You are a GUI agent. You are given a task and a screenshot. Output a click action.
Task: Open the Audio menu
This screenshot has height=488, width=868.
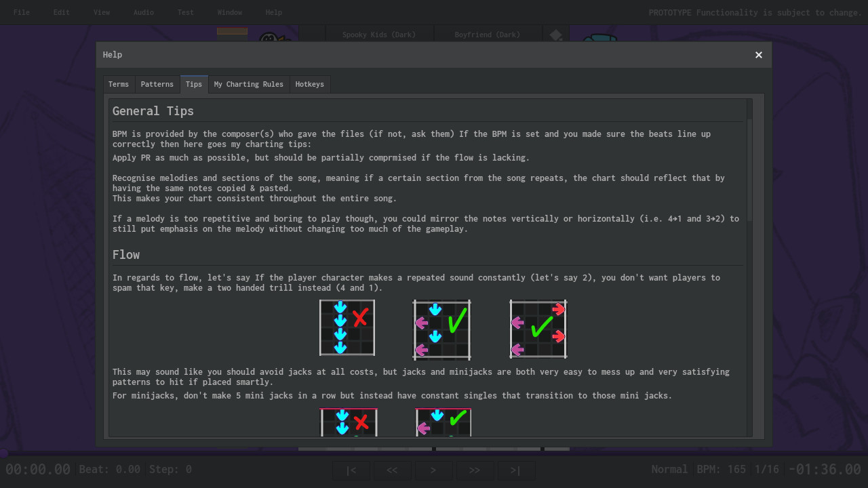tap(144, 12)
